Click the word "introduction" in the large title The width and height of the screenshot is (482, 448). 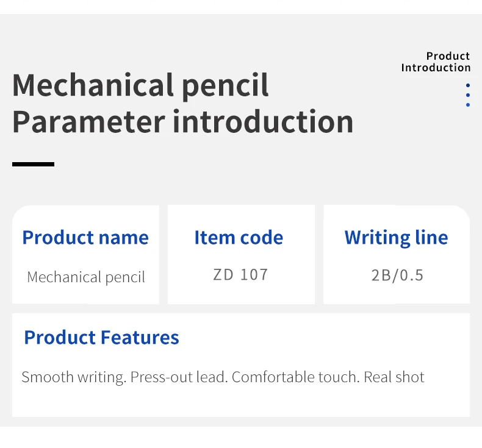(263, 121)
